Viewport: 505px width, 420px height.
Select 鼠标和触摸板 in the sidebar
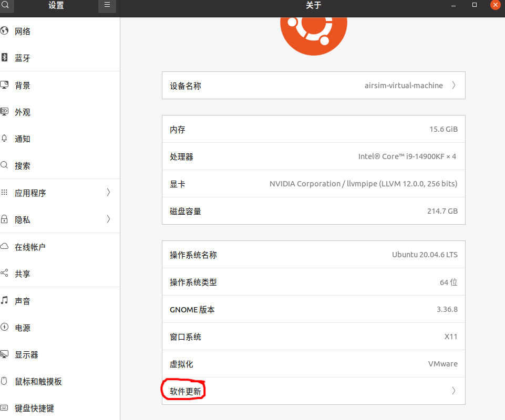(x=60, y=381)
